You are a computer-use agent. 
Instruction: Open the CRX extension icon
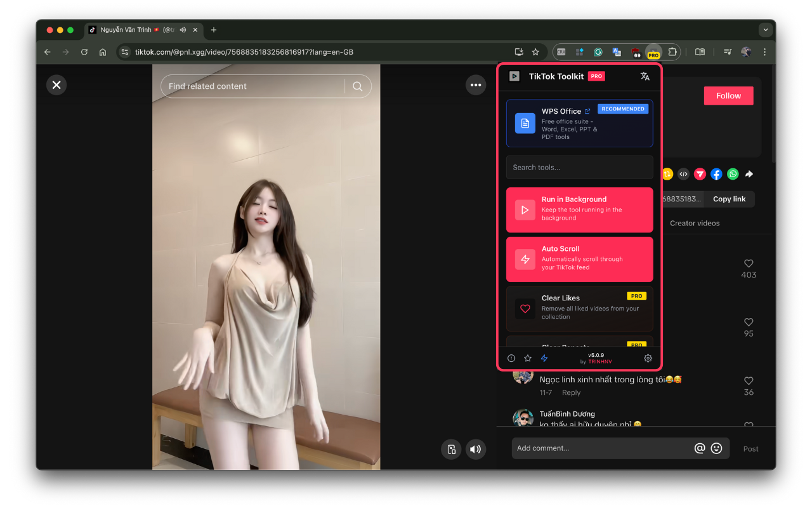pyautogui.click(x=561, y=52)
